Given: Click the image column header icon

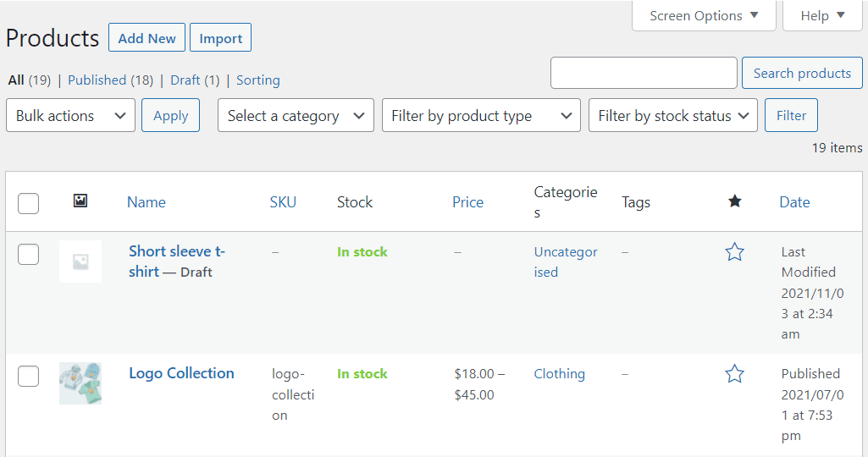Looking at the screenshot, I should point(80,201).
